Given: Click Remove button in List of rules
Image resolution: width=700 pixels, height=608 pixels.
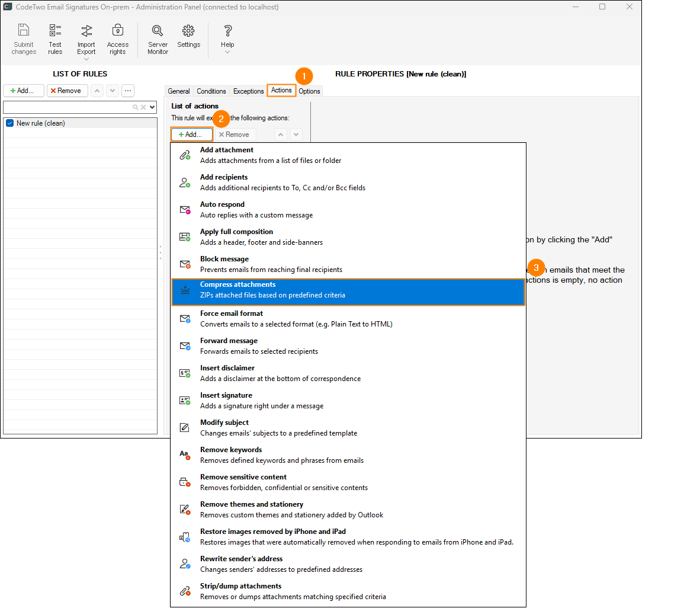Looking at the screenshot, I should (x=68, y=91).
